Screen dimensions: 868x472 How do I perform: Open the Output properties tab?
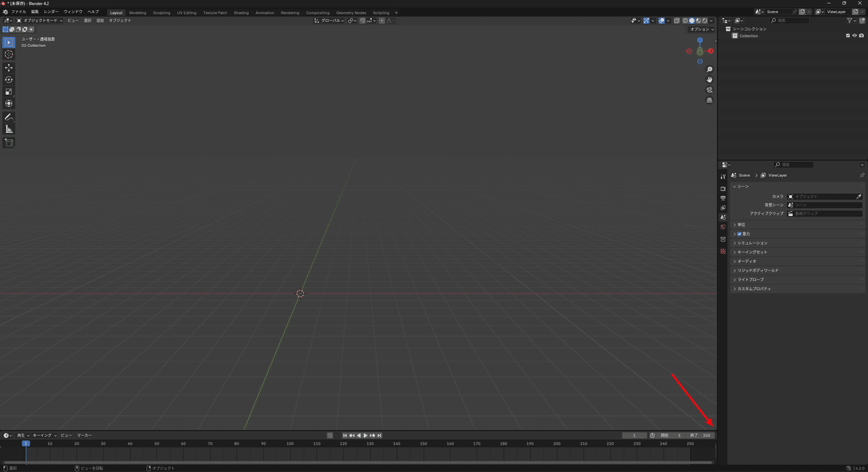coord(723,198)
